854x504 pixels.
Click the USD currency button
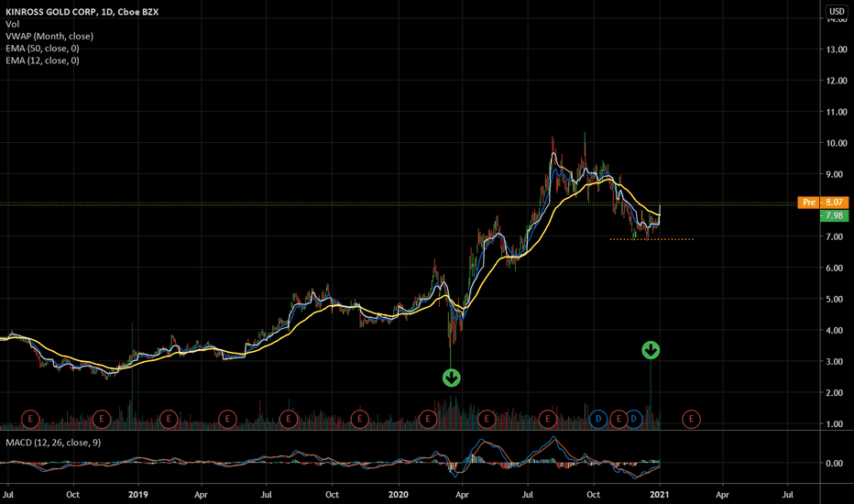837,11
